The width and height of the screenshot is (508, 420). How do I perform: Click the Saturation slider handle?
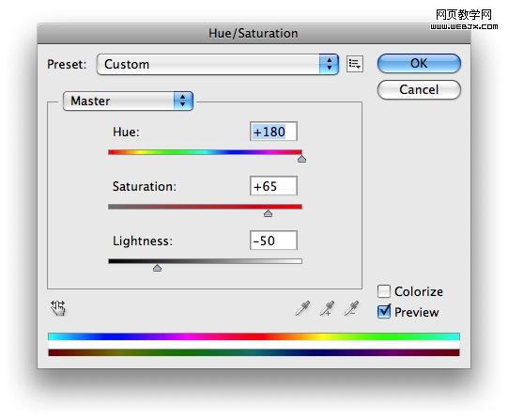[x=268, y=213]
